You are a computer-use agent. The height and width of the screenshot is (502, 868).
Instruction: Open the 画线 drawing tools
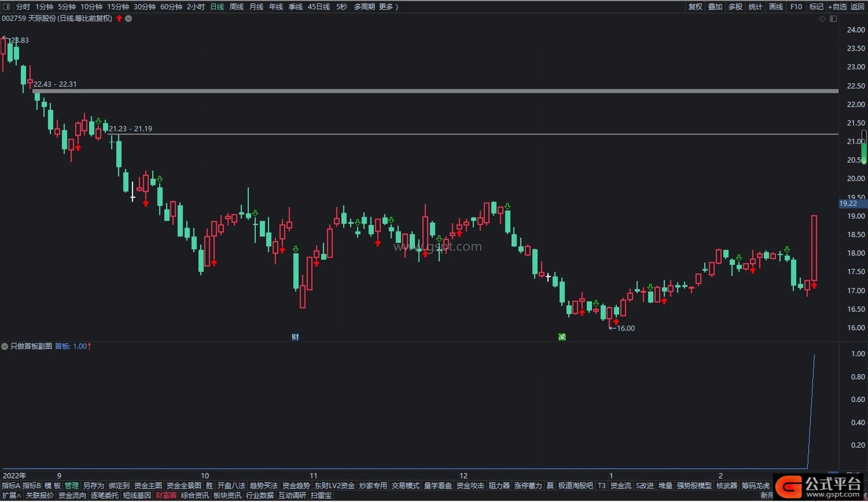click(x=776, y=7)
